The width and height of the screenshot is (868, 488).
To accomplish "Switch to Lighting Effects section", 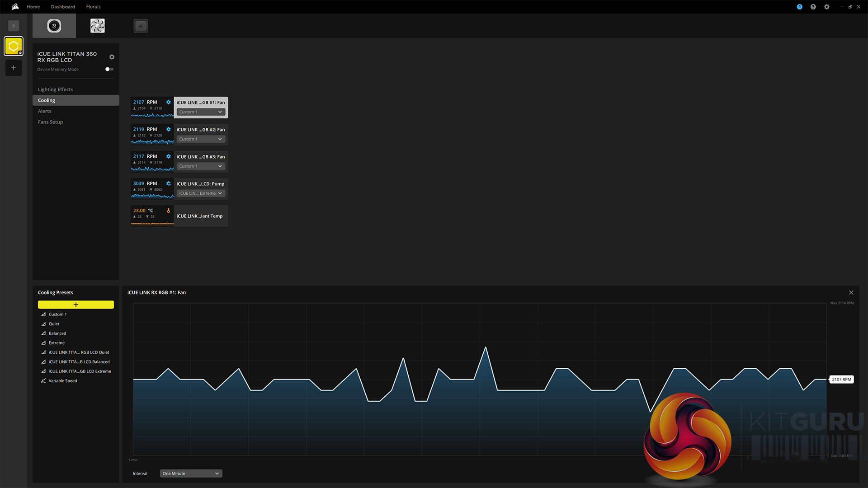I will (55, 89).
